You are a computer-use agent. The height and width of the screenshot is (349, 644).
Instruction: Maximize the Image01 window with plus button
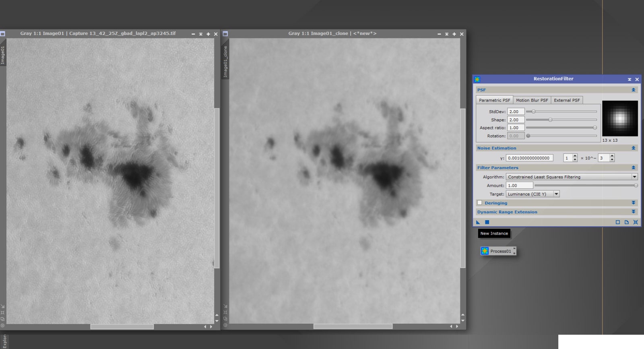[x=208, y=34]
